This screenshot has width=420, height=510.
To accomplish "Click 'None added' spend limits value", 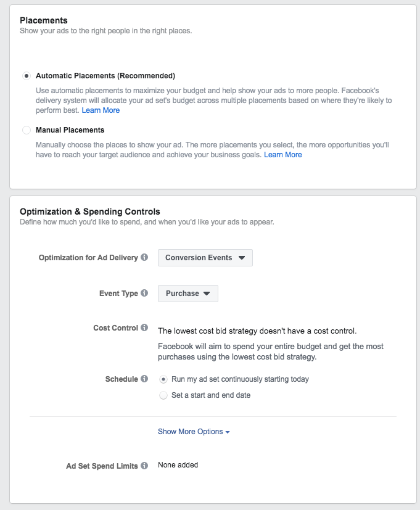I will coord(178,465).
